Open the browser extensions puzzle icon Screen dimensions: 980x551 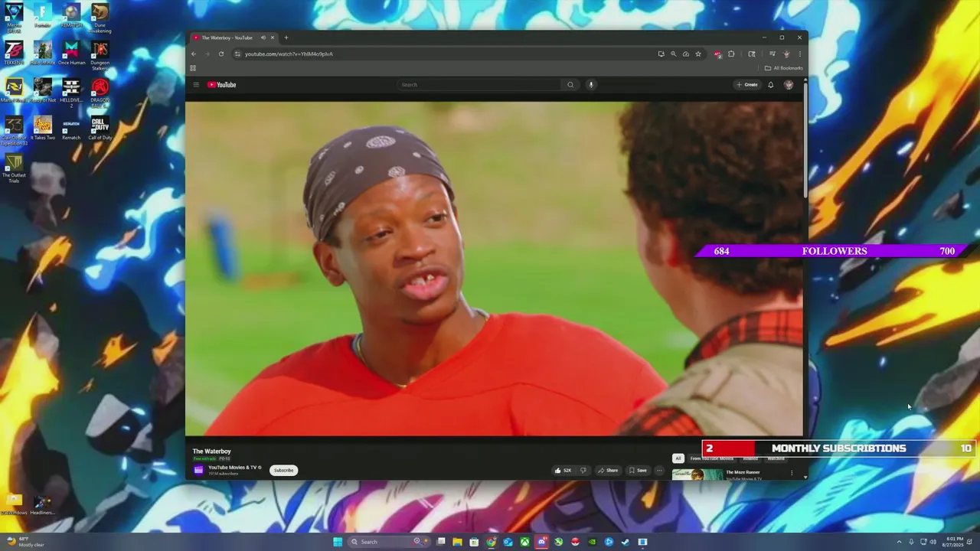click(731, 54)
